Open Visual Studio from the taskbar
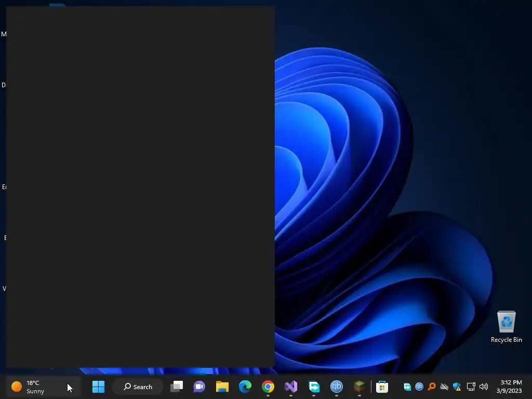532x399 pixels. tap(291, 387)
